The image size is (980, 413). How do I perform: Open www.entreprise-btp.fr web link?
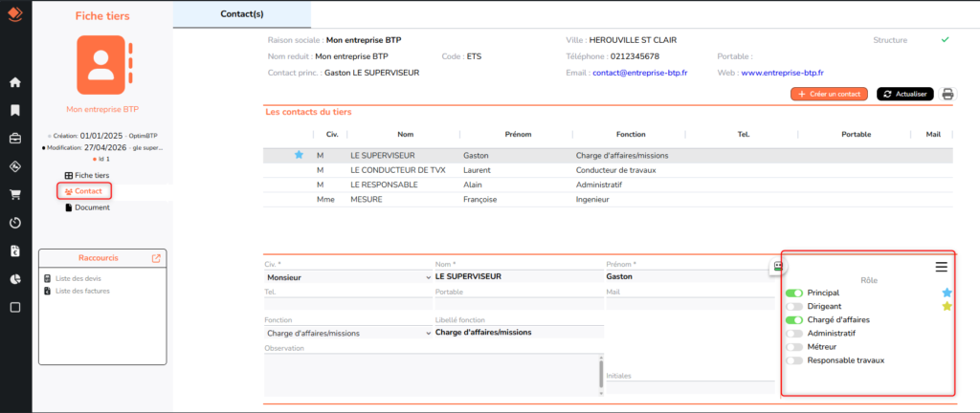pos(782,73)
